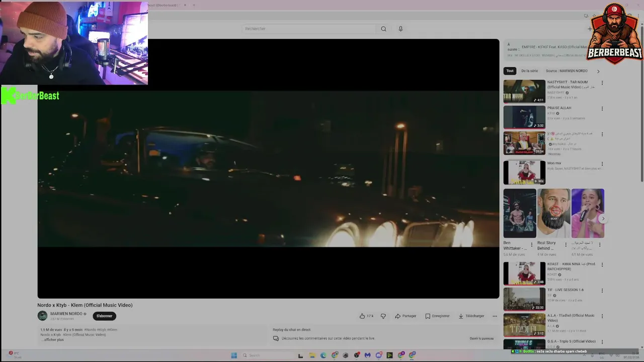
Task: Open TIF LIVE SESSION 1.6 title
Action: pyautogui.click(x=566, y=290)
